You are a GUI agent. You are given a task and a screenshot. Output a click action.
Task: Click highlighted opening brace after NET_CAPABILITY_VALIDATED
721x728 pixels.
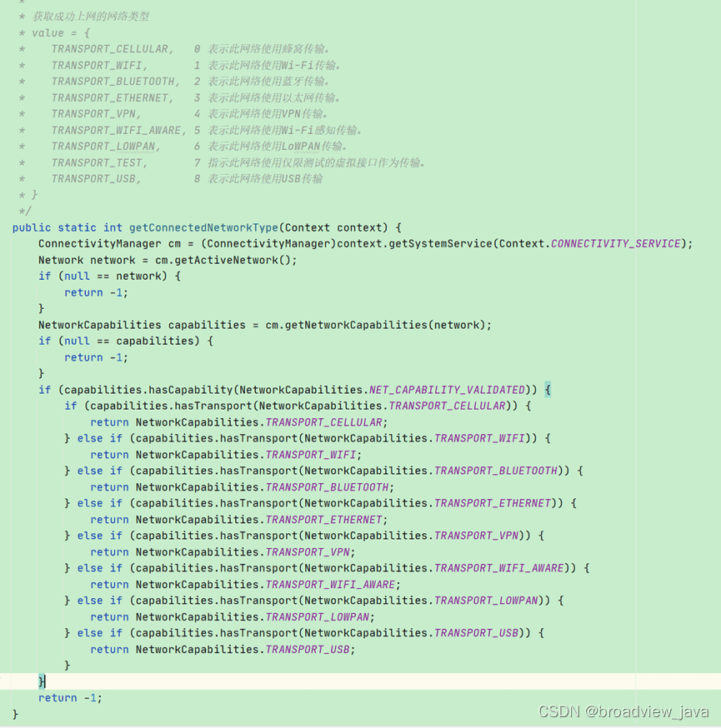tap(548, 390)
